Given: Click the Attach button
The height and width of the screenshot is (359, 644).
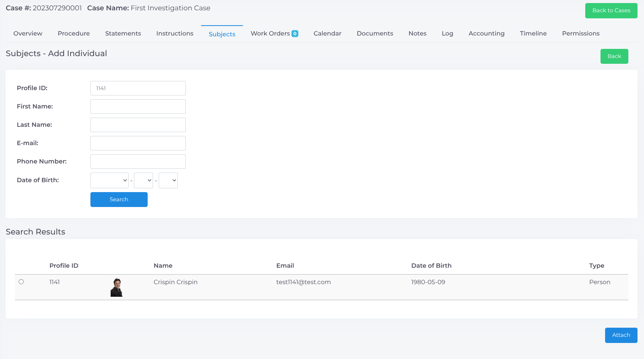Looking at the screenshot, I should (x=621, y=335).
